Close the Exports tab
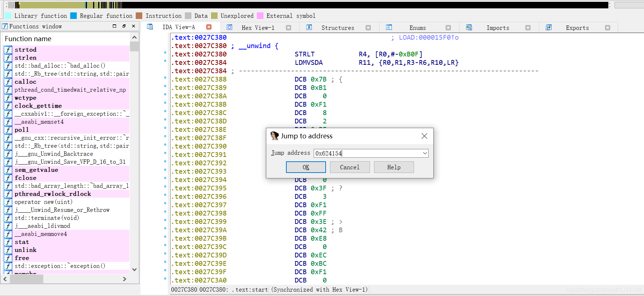 [608, 28]
